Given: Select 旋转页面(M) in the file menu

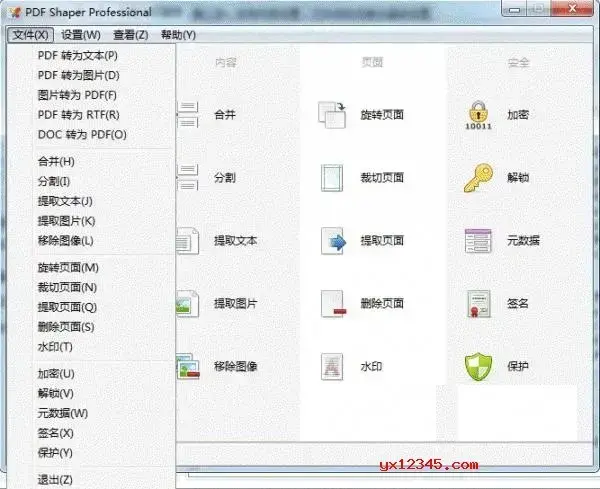Looking at the screenshot, I should pos(68,268).
